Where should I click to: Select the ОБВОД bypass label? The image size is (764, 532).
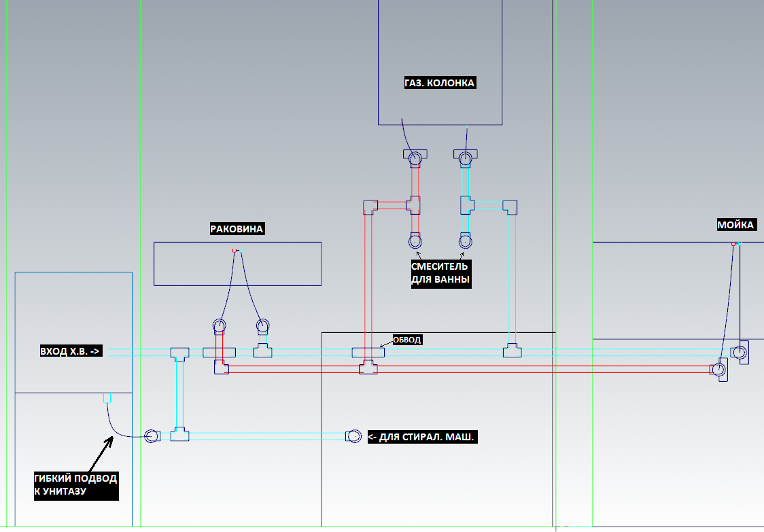click(407, 339)
